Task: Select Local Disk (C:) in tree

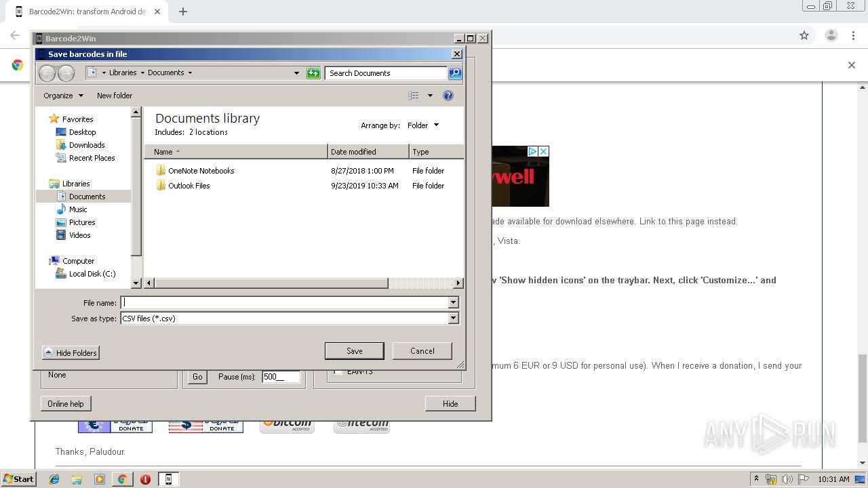Action: (x=92, y=274)
